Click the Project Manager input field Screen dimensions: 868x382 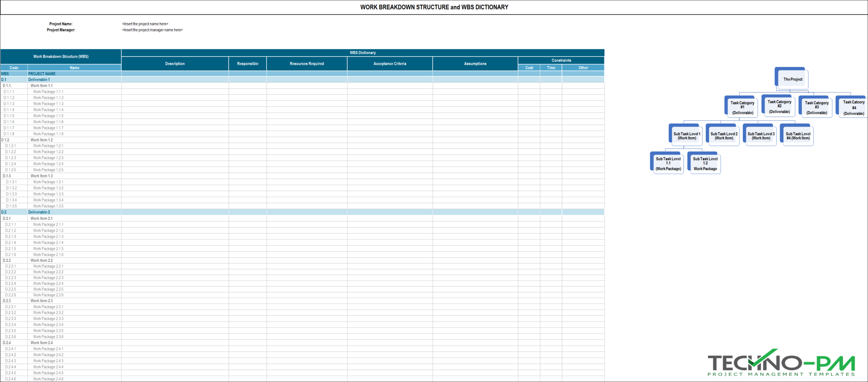pyautogui.click(x=153, y=30)
